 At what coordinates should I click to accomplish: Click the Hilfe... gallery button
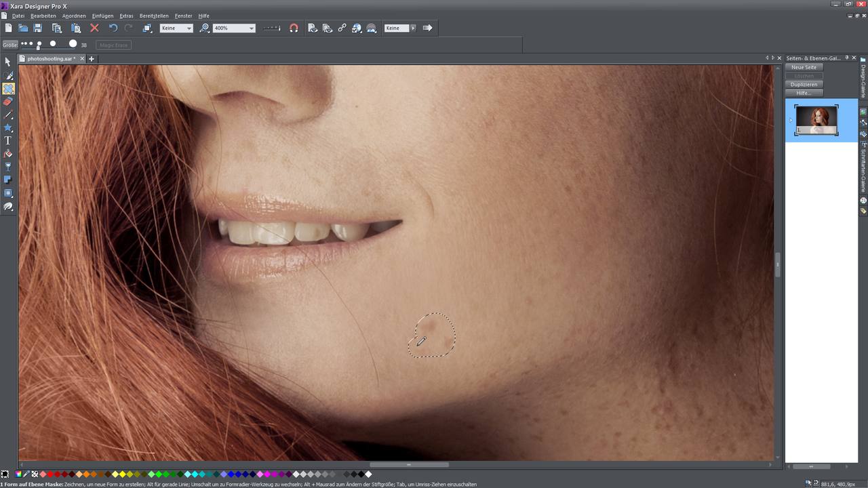804,93
